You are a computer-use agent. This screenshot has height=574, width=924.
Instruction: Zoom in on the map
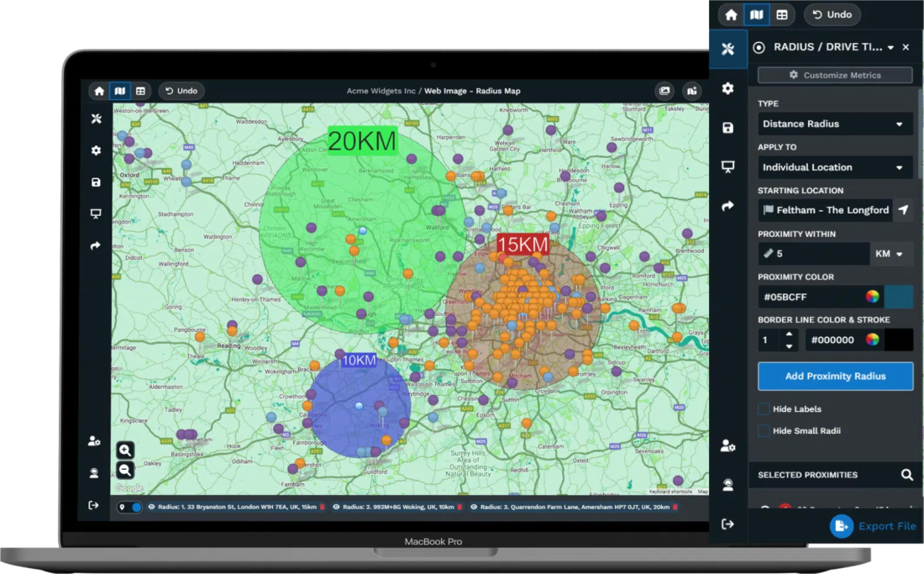click(x=125, y=450)
